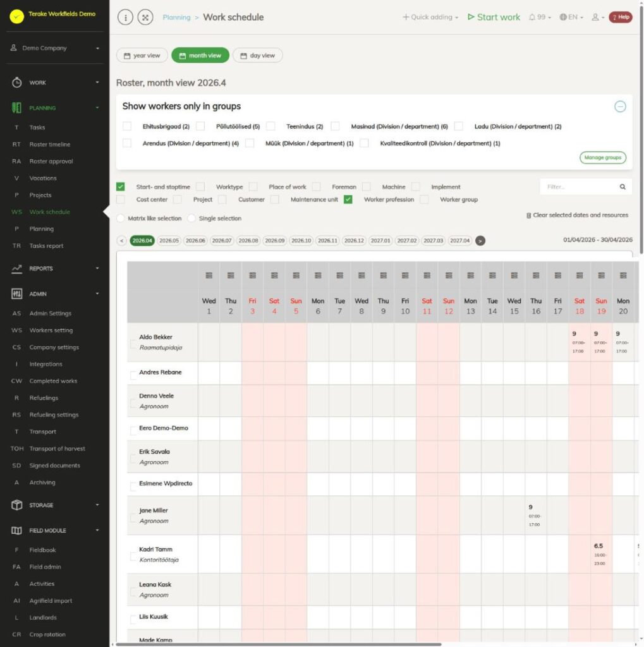Click column menu icon above Sat 18
Viewport: 644px width, 647px height.
[x=580, y=275]
